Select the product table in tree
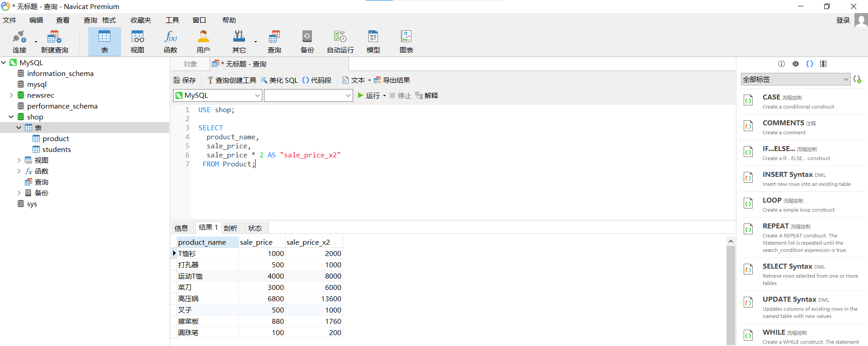 56,138
